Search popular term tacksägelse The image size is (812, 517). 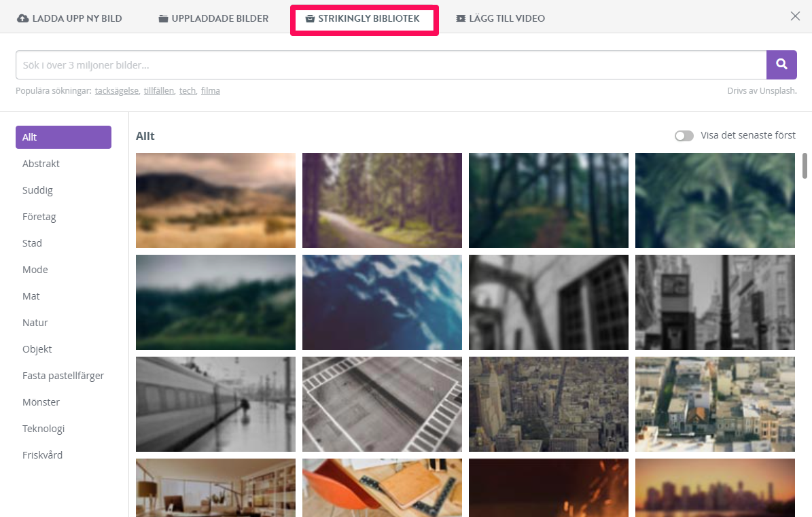117,90
